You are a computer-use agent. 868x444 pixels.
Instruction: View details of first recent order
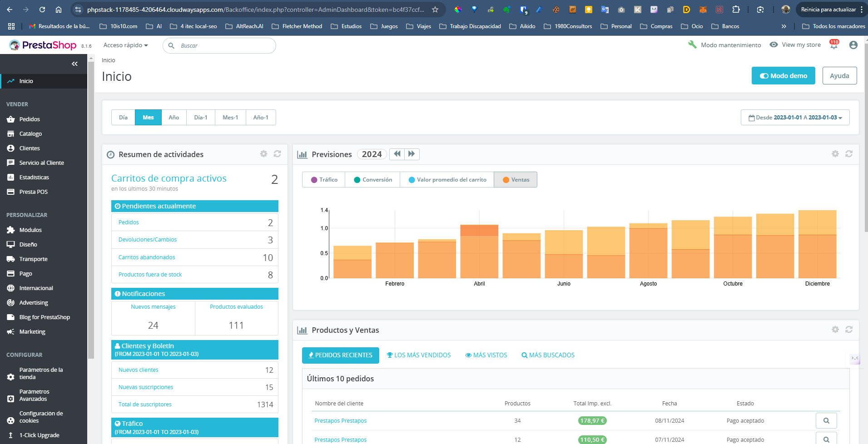826,420
